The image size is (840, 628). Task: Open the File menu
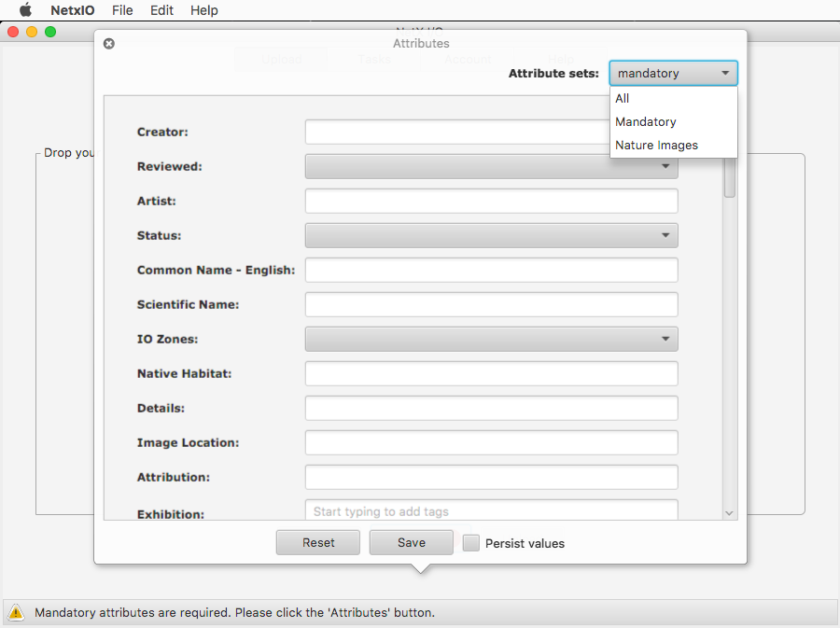pos(122,10)
